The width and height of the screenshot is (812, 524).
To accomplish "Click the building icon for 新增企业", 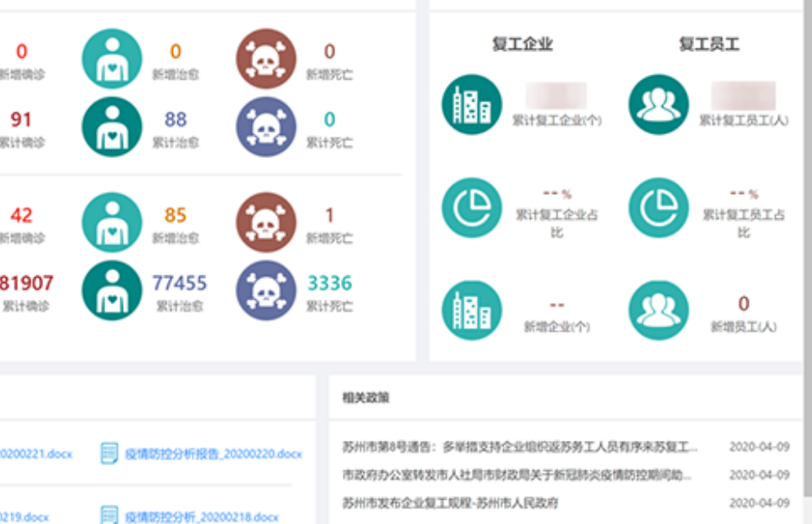I will click(x=471, y=311).
